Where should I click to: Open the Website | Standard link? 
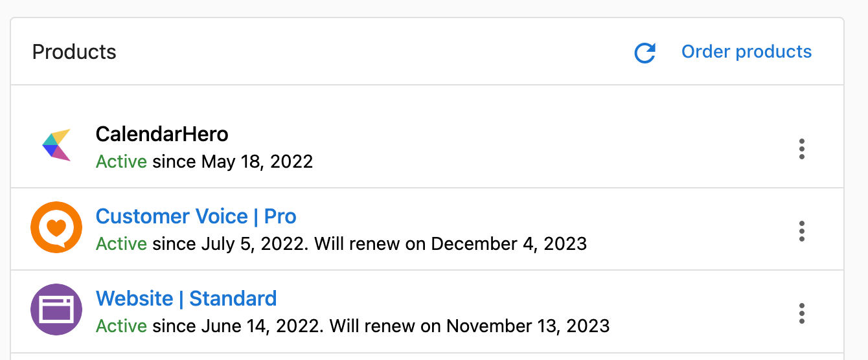[187, 298]
